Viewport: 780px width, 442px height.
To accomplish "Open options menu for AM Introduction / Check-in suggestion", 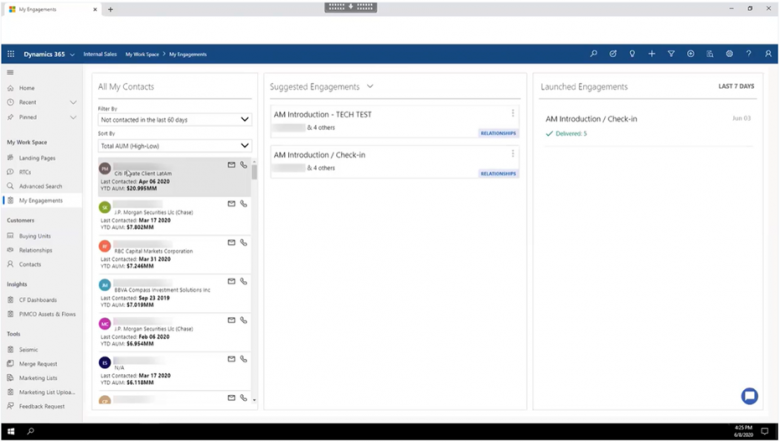I will pos(513,154).
